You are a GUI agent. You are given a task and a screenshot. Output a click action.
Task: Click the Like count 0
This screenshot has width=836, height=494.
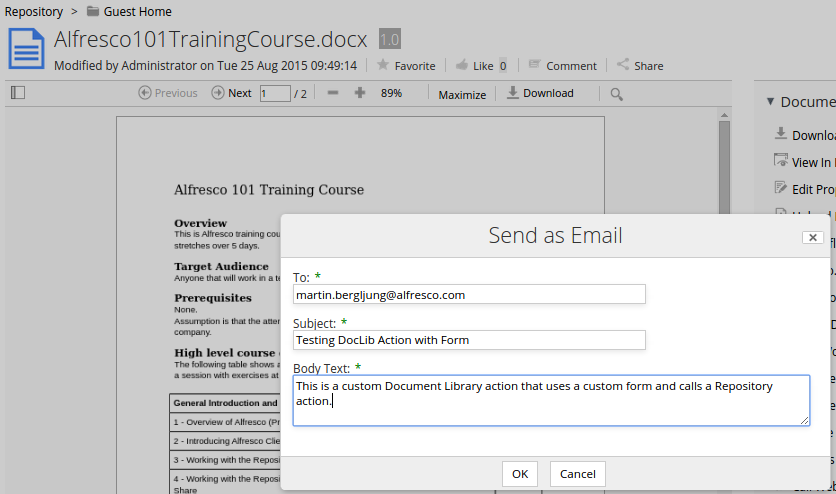click(503, 66)
